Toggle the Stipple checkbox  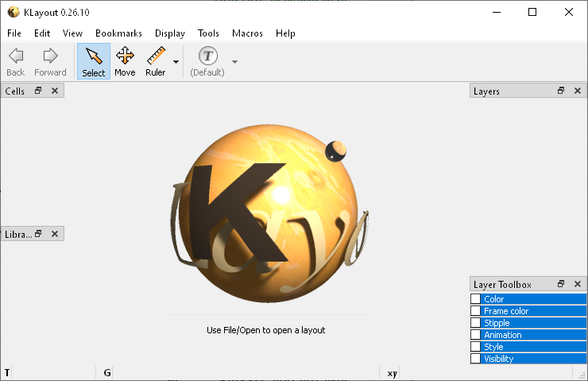pos(475,323)
